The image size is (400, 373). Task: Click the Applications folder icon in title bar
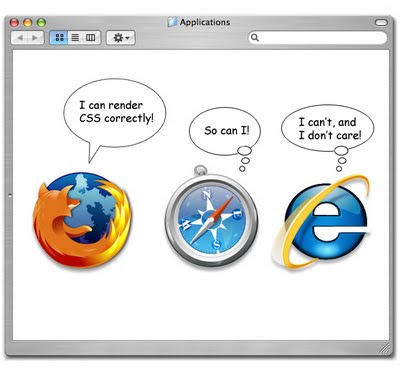[172, 22]
